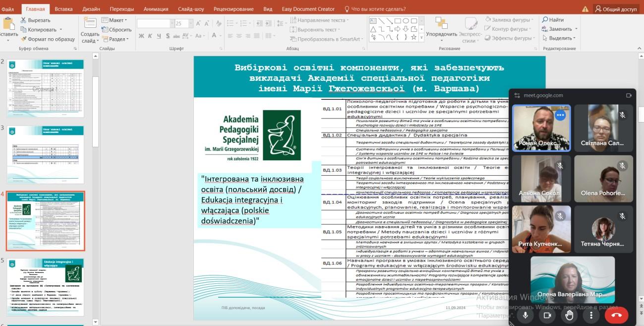Open the Arrange (Упорядочить) menu

[441, 30]
